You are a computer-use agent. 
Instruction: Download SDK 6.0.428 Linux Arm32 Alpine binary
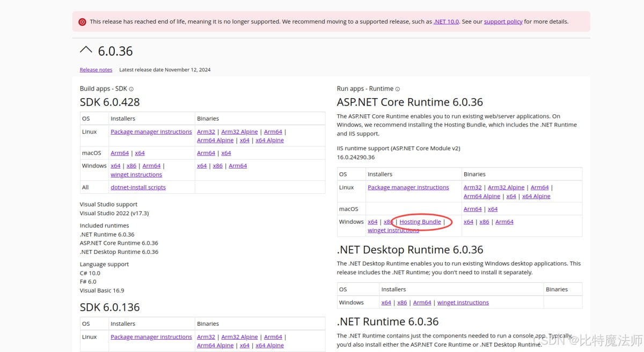(x=239, y=131)
